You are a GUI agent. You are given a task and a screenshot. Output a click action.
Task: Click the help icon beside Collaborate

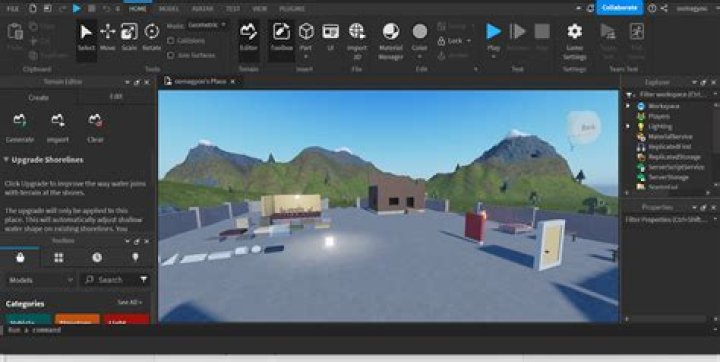pyautogui.click(x=652, y=8)
